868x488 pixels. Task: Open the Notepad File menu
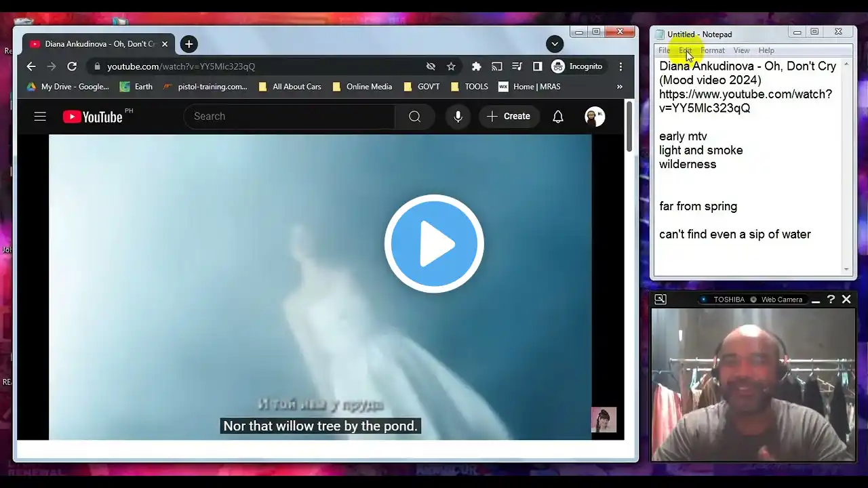point(665,50)
